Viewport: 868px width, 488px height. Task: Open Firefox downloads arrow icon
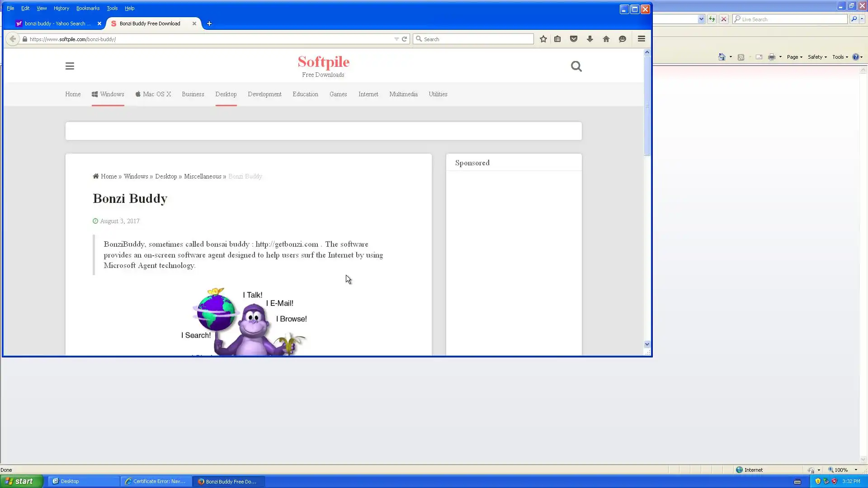[x=590, y=39]
